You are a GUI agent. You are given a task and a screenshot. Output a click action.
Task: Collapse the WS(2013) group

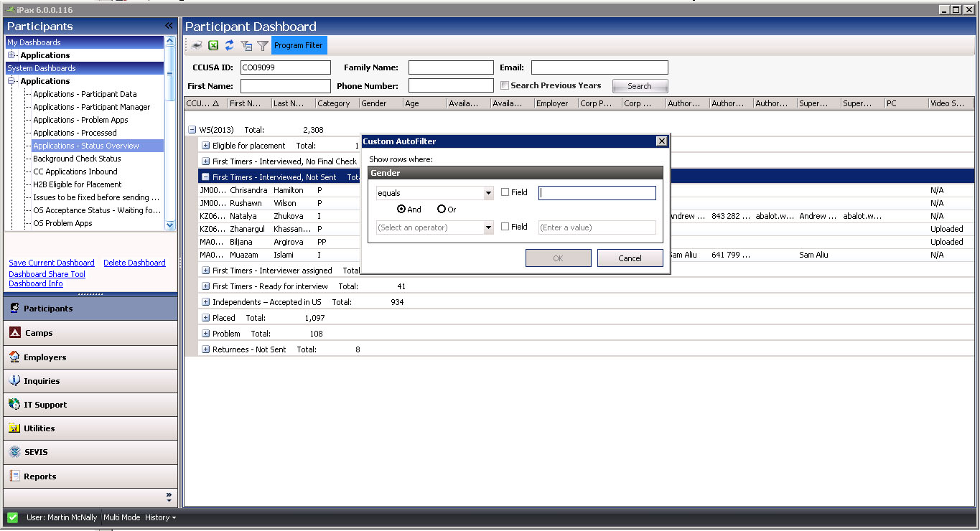pos(192,130)
